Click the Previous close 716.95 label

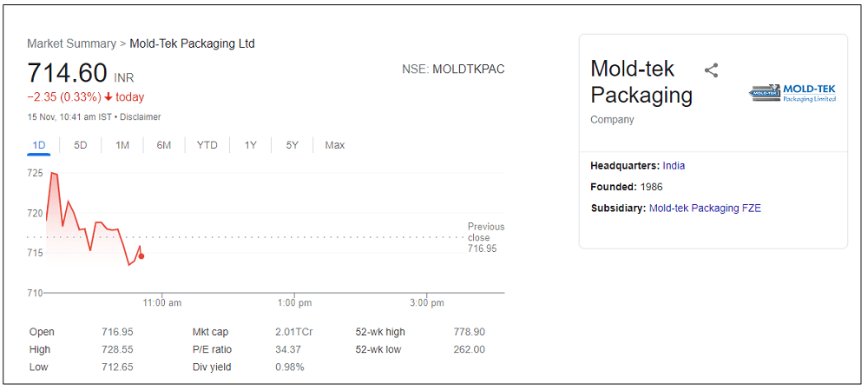[484, 237]
